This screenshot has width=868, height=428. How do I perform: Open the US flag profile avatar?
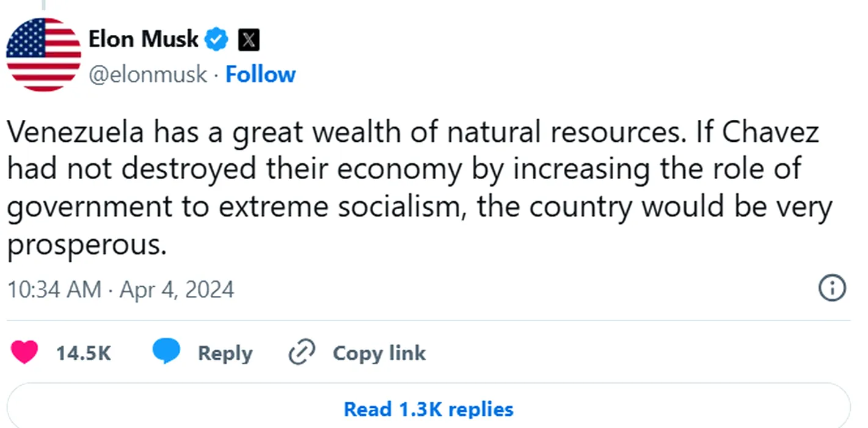click(43, 54)
